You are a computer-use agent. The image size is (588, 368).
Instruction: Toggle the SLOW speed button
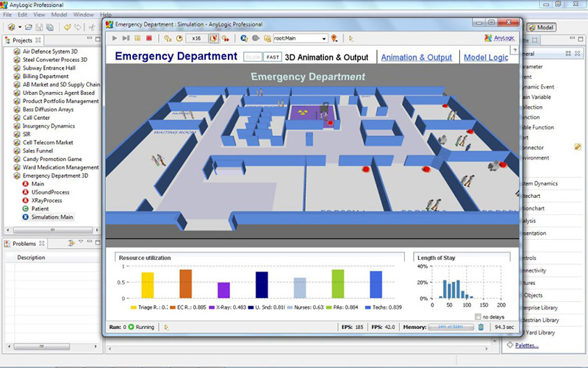253,57
